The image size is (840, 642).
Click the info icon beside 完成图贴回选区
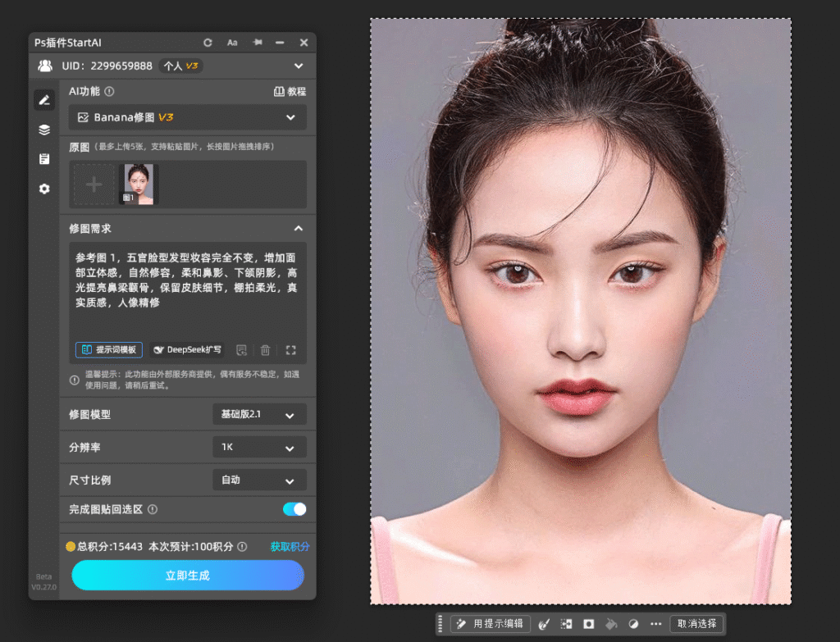point(153,509)
